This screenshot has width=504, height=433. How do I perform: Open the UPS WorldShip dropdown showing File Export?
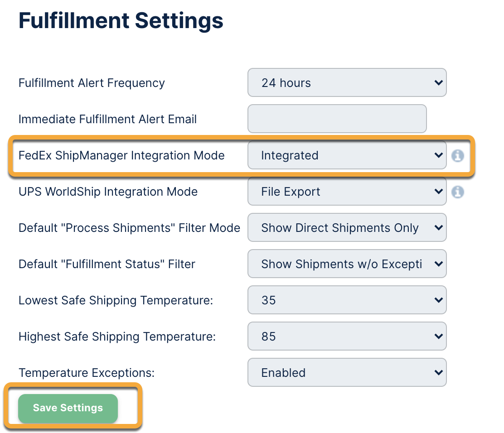click(347, 192)
